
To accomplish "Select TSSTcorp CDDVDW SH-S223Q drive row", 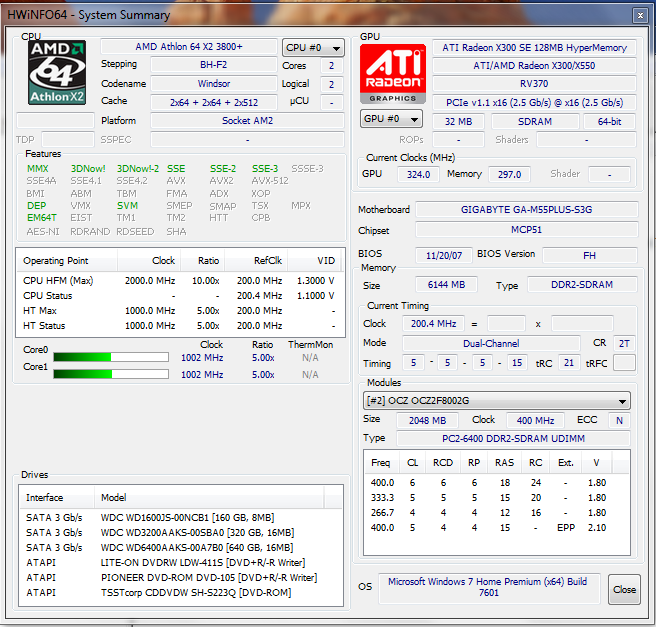I will [181, 593].
